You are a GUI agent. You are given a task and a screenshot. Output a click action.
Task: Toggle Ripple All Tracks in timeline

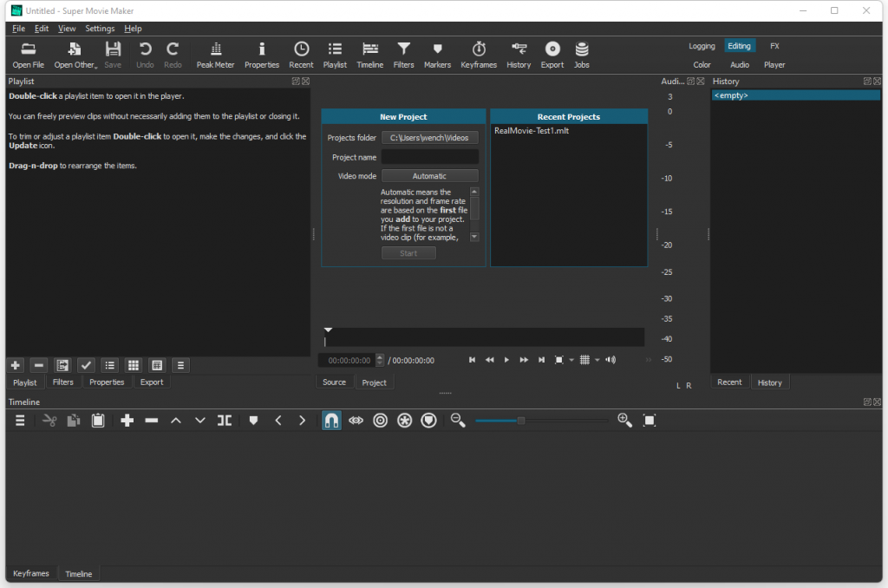click(x=404, y=421)
